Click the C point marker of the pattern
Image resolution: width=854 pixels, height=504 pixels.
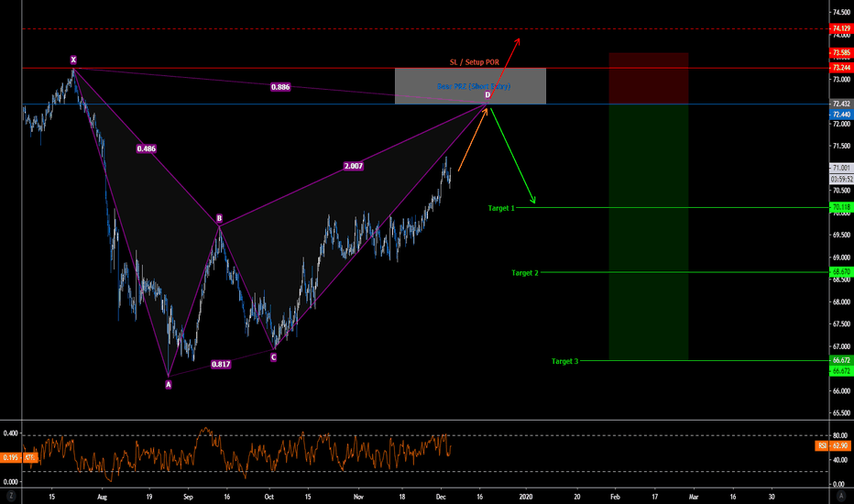pos(273,357)
